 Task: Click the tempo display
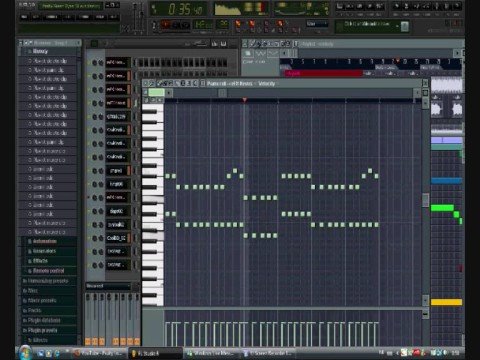(204, 24)
